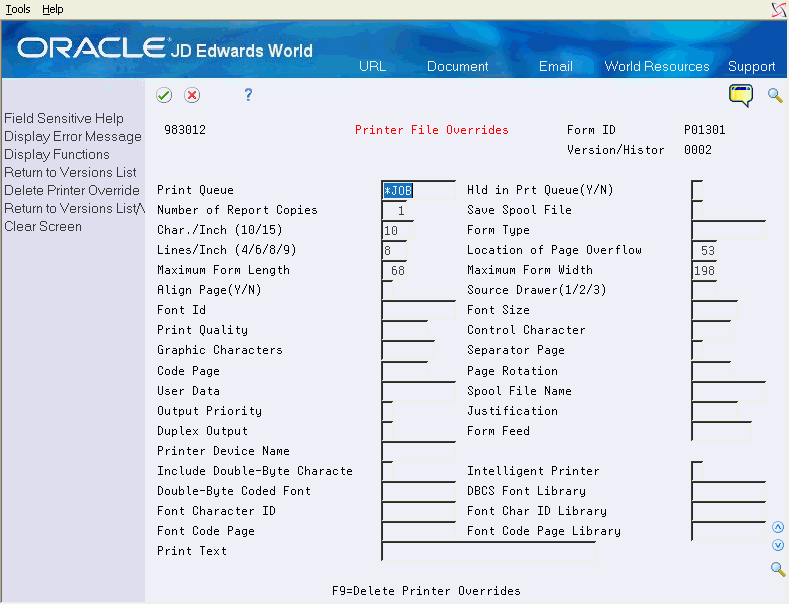Click the DBCS Font Library field
The image size is (789, 604).
(x=729, y=491)
